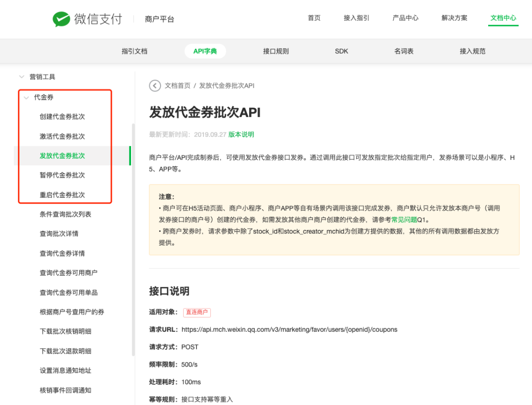Click the 100ms processing time value

191,382
